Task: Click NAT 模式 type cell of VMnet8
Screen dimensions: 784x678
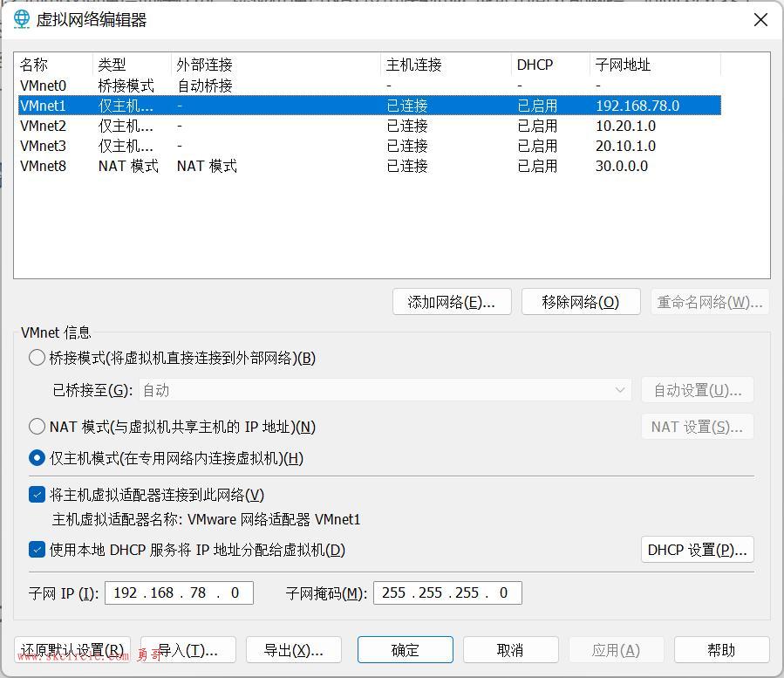Action: (x=128, y=166)
